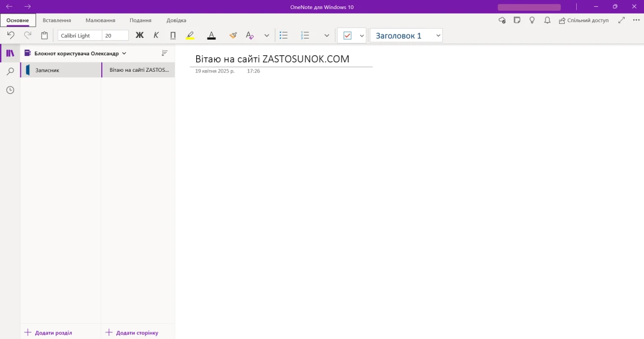Open the tags dropdown arrow beside checkbox
This screenshot has width=644, height=339.
(362, 36)
